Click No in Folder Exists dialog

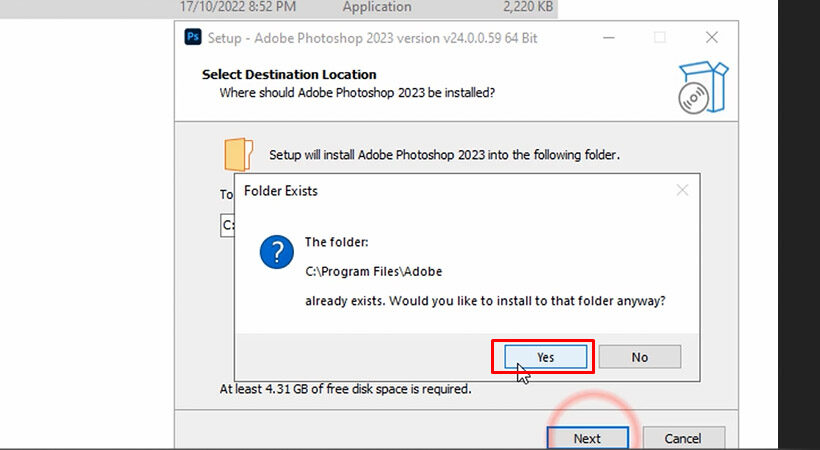640,357
